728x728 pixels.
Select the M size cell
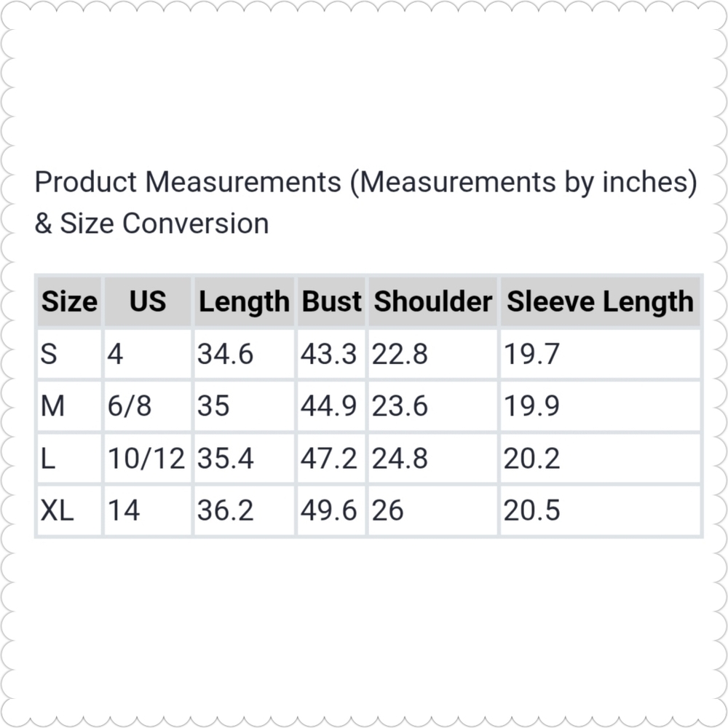click(69, 406)
